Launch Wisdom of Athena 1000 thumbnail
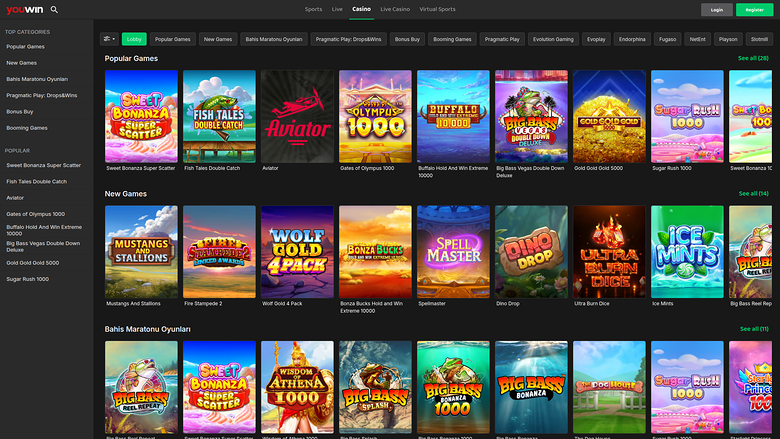 (297, 387)
